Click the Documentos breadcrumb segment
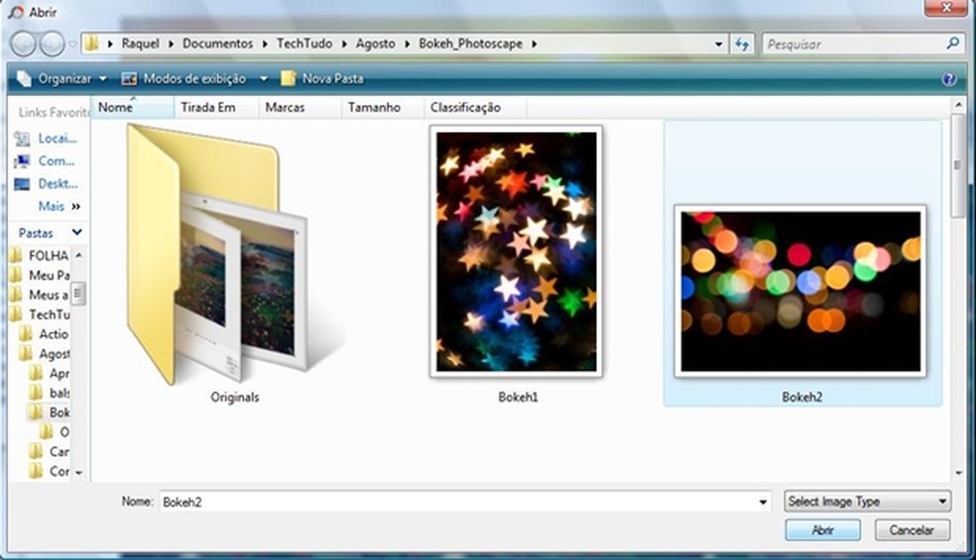976x560 pixels. point(217,44)
